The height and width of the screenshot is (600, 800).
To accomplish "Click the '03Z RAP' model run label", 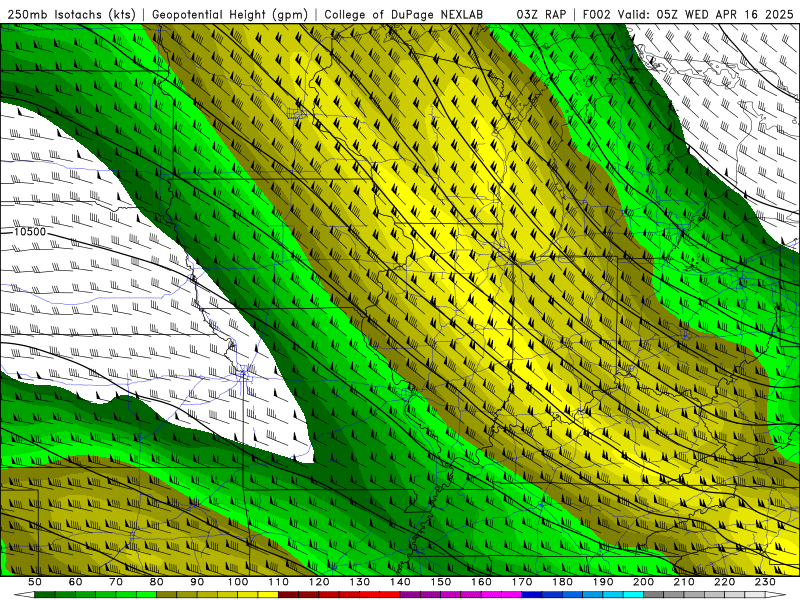I will [541, 15].
